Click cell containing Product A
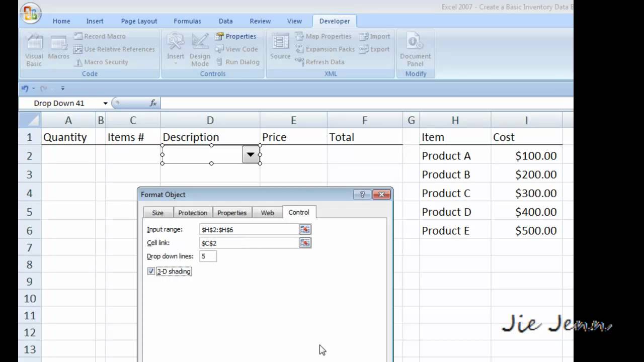This screenshot has height=362, width=644. [455, 156]
